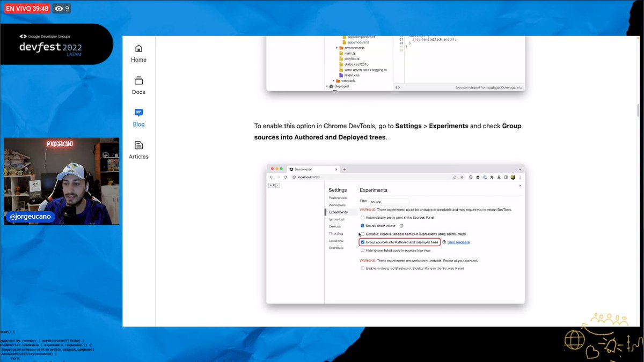Uncheck the Source order viewer checkbox
The width and height of the screenshot is (644, 362).
(x=362, y=225)
